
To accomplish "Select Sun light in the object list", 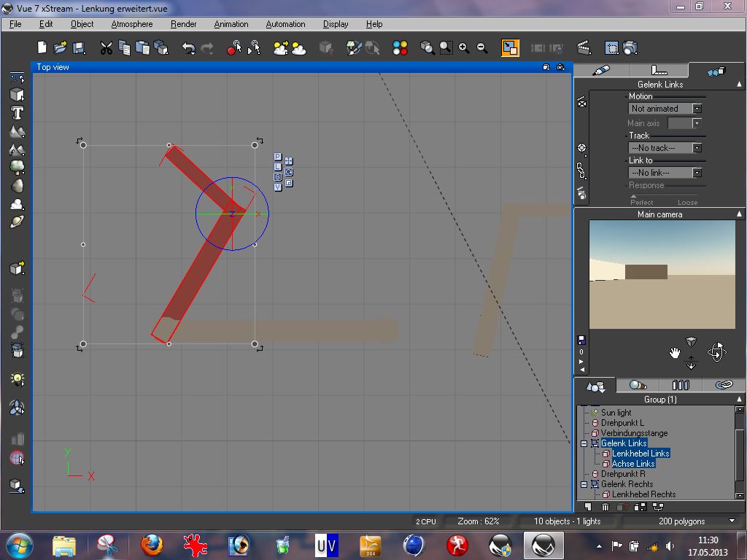I will coord(616,413).
